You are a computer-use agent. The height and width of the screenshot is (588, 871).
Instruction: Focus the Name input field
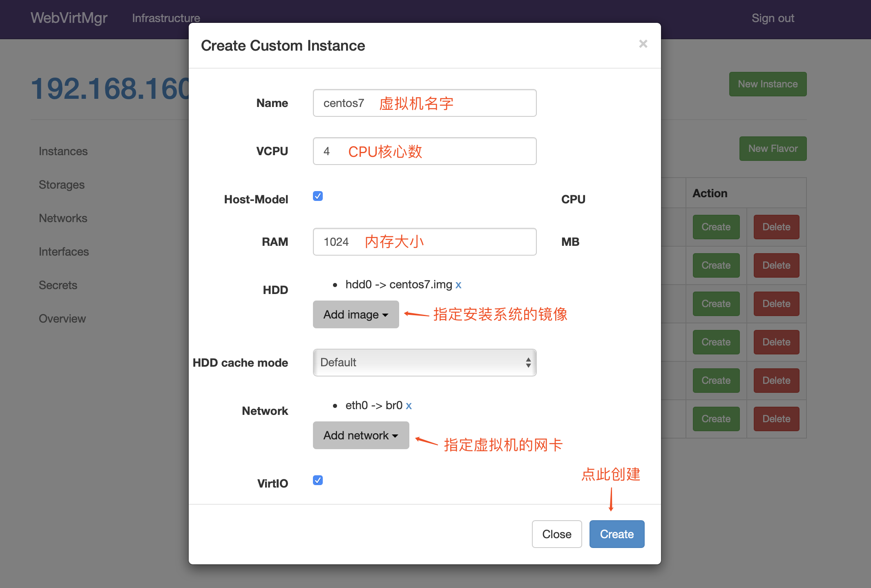(424, 103)
